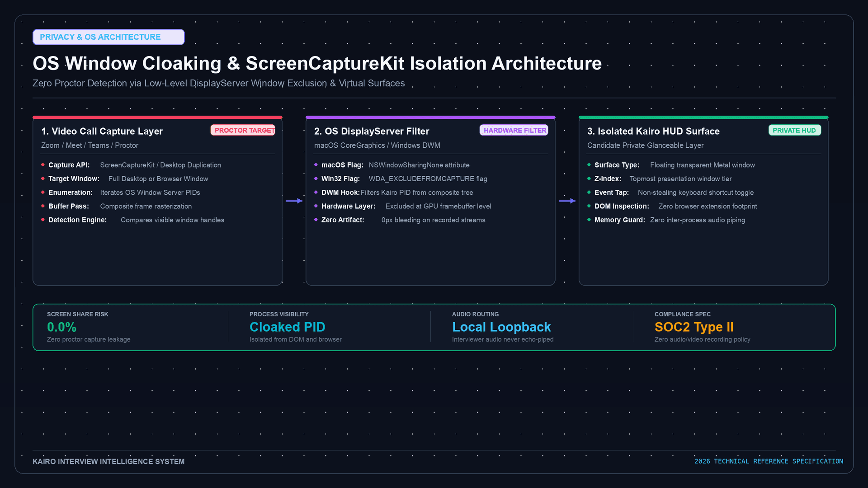Screen dimensions: 868x488
Task: Click the 1. Video Call Capture Layer heading
Action: [102, 131]
